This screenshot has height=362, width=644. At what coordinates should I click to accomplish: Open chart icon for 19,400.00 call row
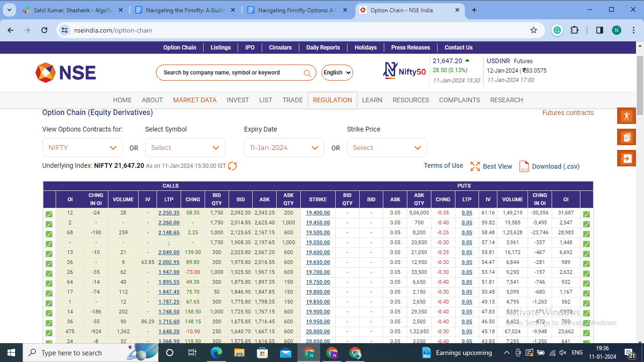coord(49,214)
